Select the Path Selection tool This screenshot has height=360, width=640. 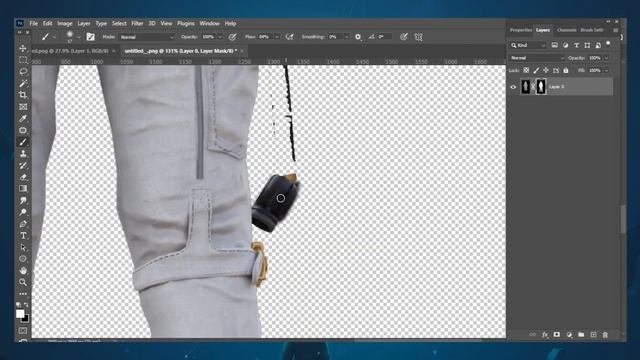[23, 247]
